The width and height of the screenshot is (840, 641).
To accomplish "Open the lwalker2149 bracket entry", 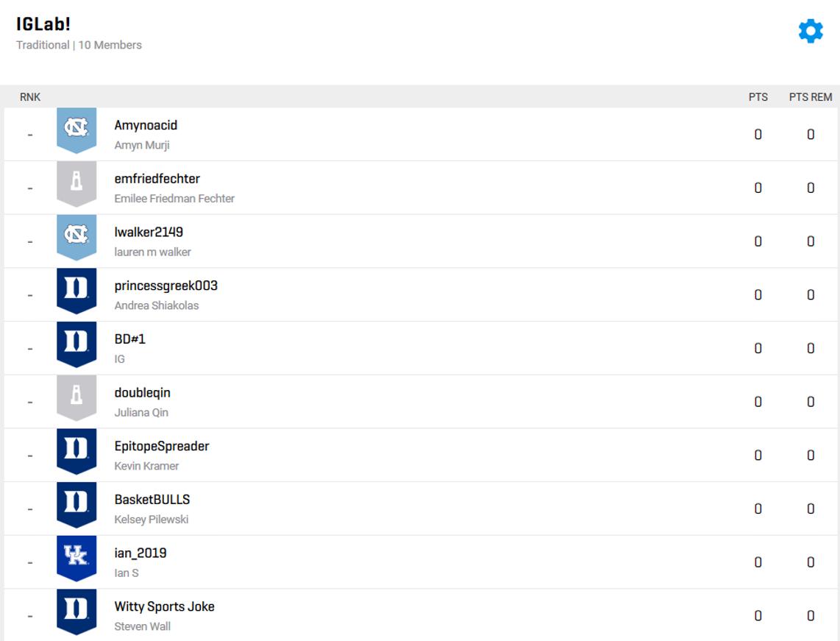I will [x=149, y=232].
